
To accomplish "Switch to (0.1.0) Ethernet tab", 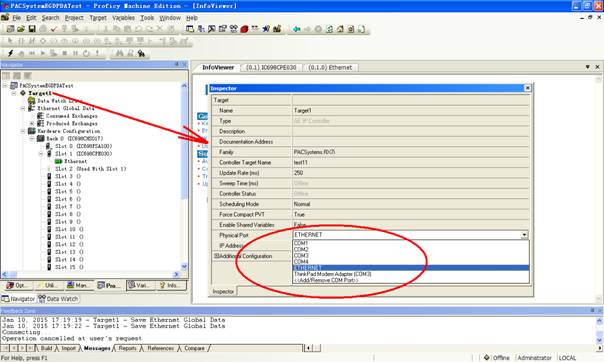I will [x=330, y=67].
